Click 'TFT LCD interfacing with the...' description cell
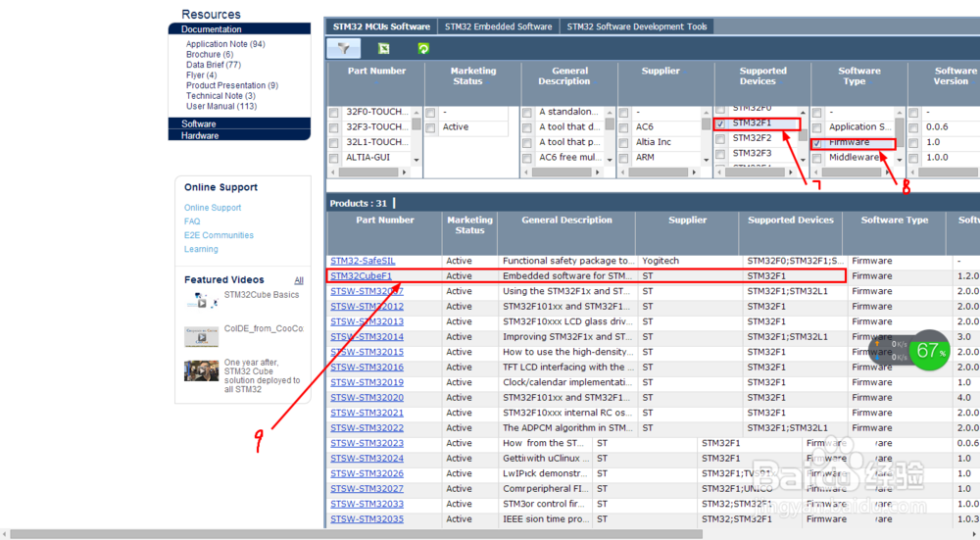The height and width of the screenshot is (540, 980). point(567,367)
